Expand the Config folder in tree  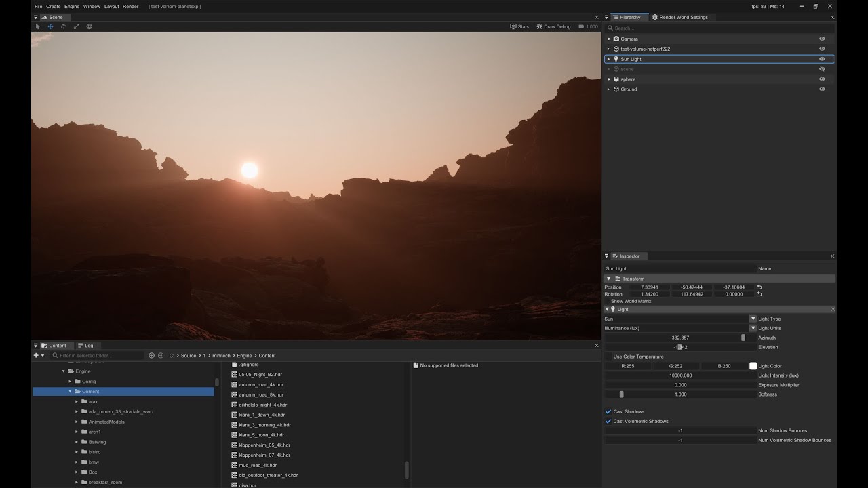click(70, 382)
